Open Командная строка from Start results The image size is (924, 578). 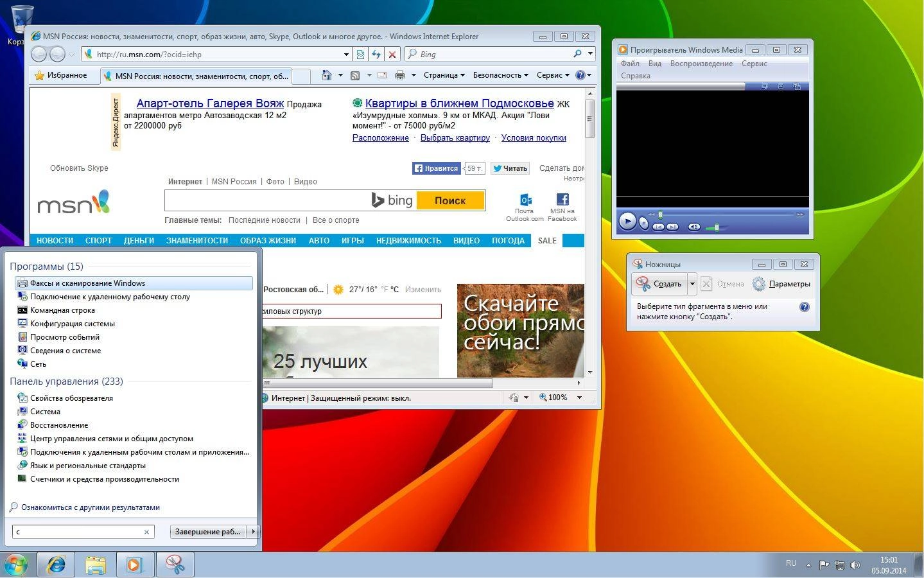click(x=62, y=310)
